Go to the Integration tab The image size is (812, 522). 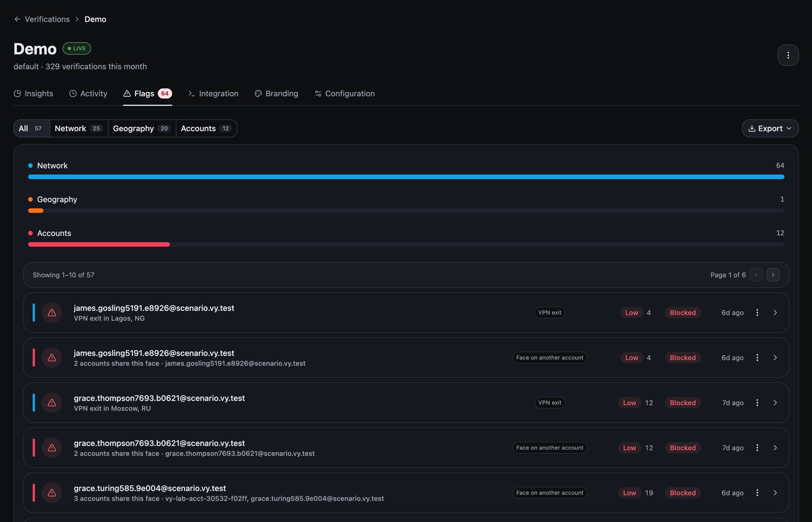click(213, 93)
